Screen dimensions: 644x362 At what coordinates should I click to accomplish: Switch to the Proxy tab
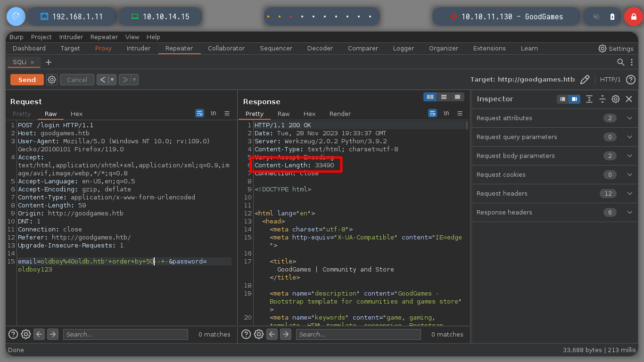pos(103,48)
